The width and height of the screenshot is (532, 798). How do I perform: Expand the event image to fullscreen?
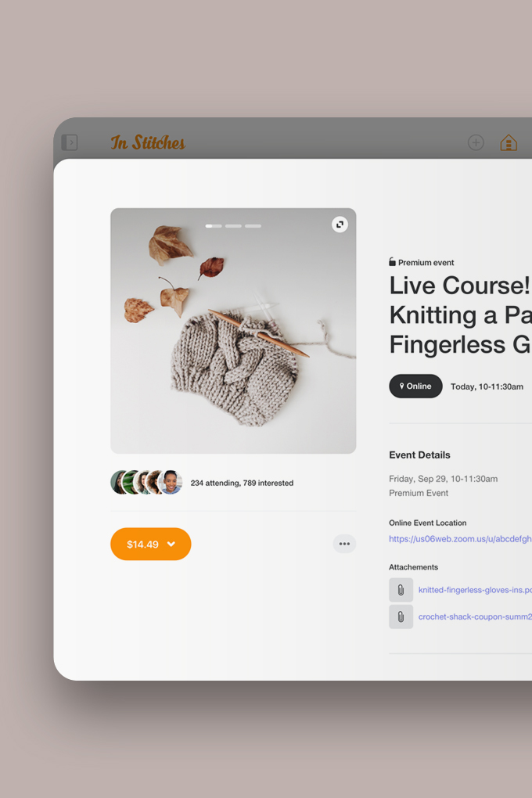(x=340, y=225)
